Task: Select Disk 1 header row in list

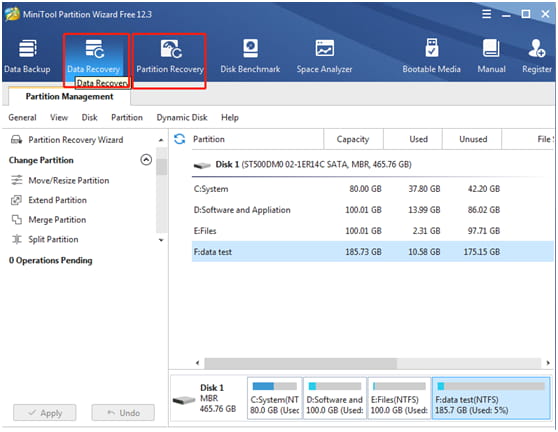Action: click(373, 165)
